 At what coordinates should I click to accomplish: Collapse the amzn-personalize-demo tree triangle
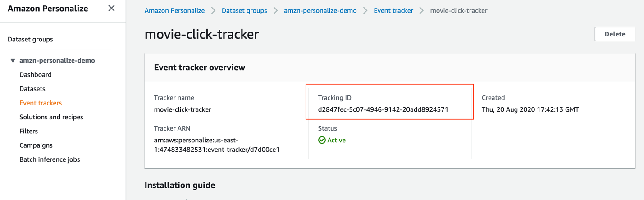coord(13,60)
